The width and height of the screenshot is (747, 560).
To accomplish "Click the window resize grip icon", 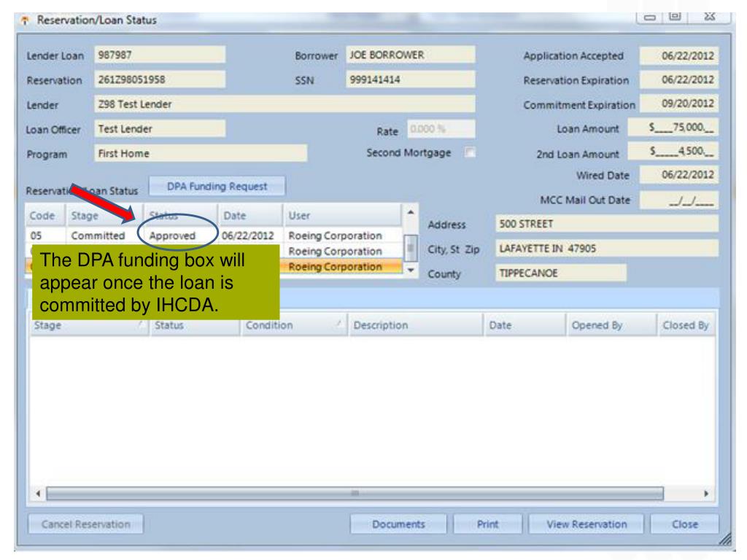I will tap(725, 539).
